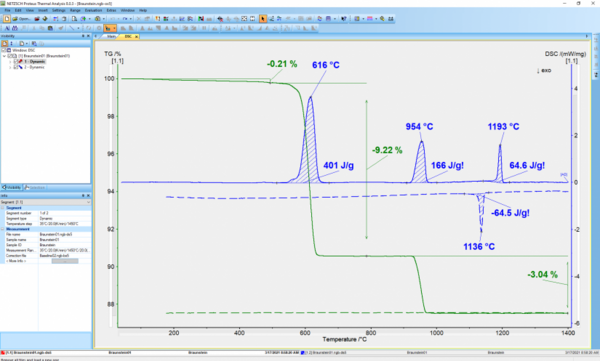This screenshot has width=600, height=361.
Task: Click the More Info button
Action: click(x=65, y=261)
